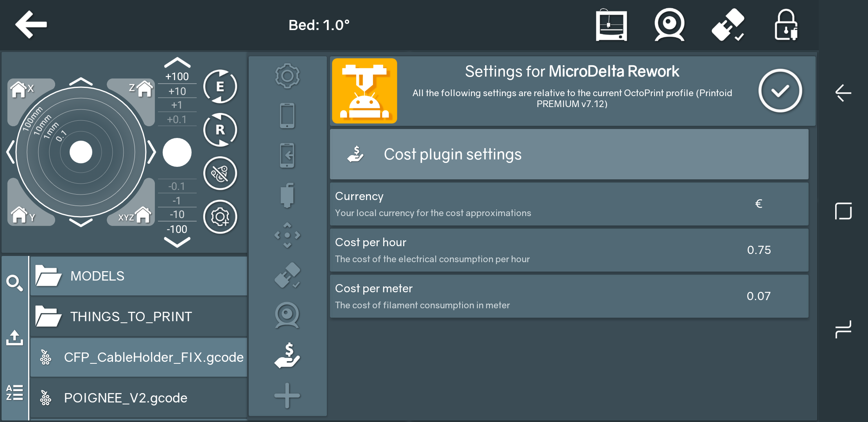Home the X axis

(22, 89)
